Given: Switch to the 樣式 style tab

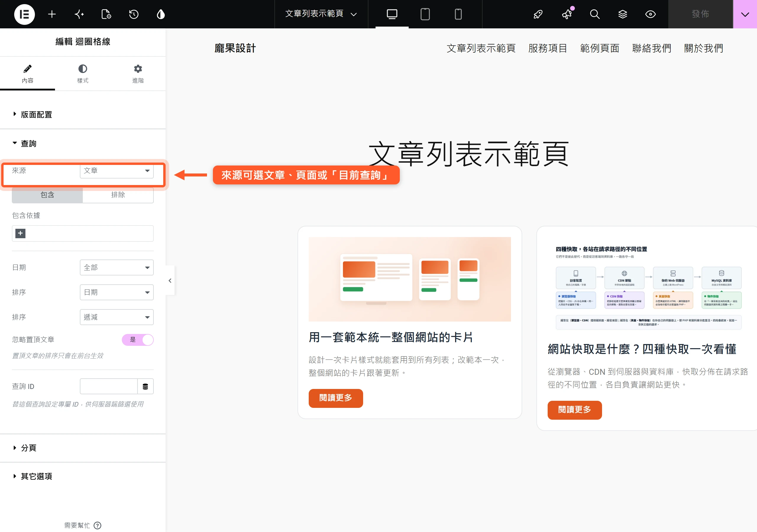Looking at the screenshot, I should point(83,74).
